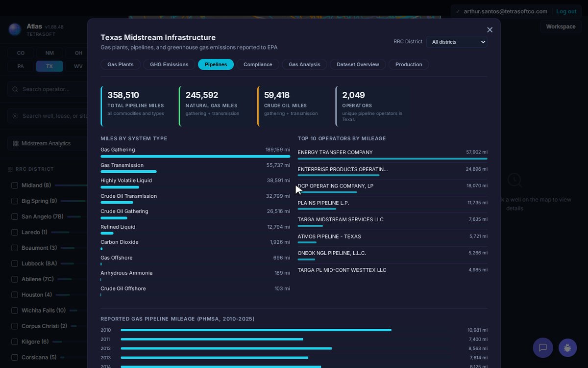Toggle the Lubbock (8A) checkbox

click(x=15, y=263)
